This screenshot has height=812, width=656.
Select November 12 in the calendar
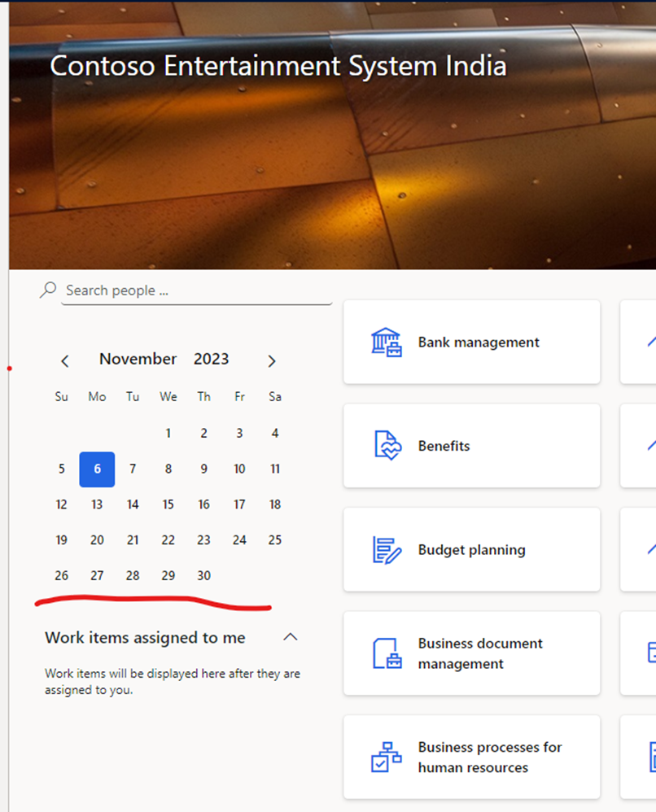[x=62, y=504]
